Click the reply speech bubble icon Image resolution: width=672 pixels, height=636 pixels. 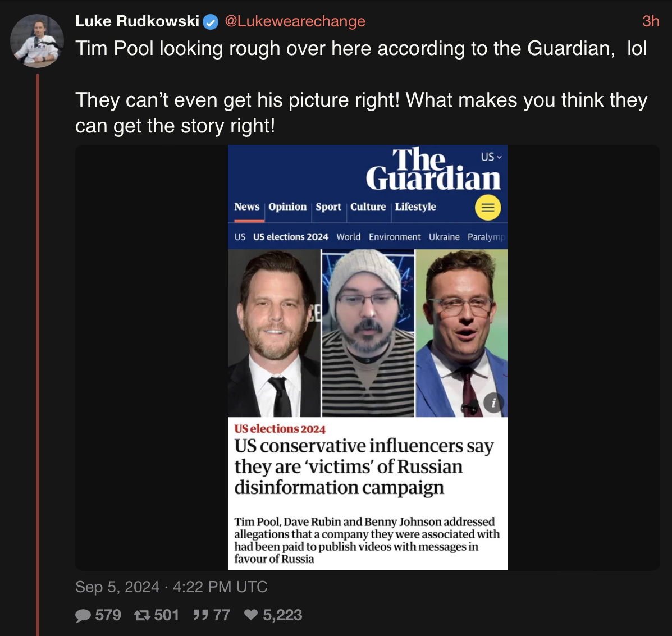(x=83, y=615)
